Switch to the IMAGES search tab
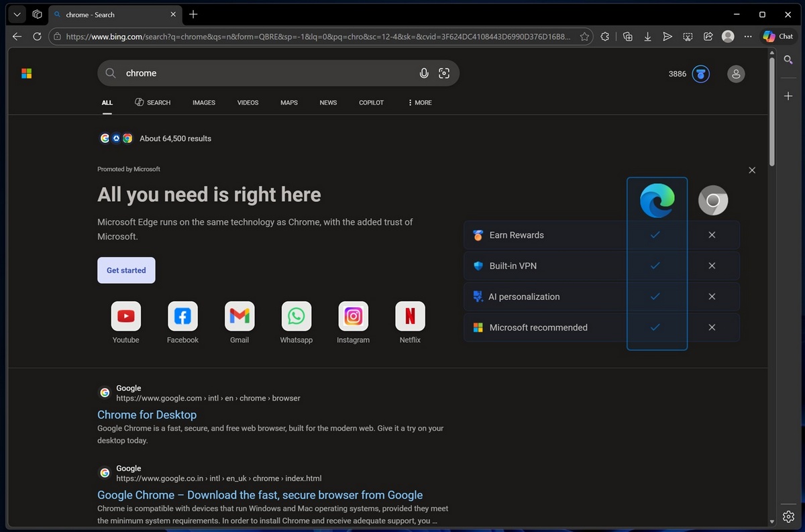The image size is (805, 532). (x=203, y=103)
